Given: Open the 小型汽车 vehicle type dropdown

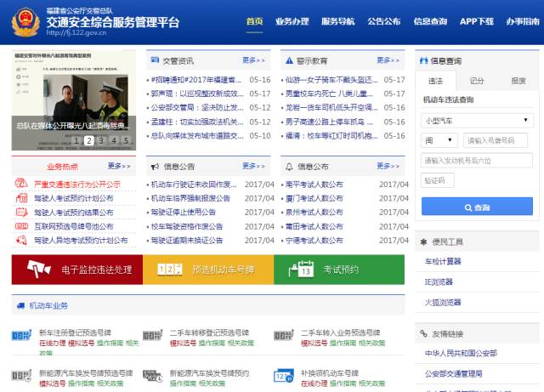Looking at the screenshot, I should click(477, 121).
